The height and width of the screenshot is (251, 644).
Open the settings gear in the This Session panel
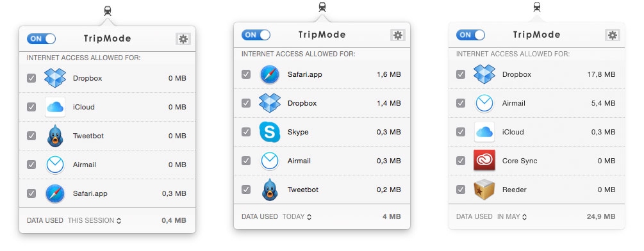pos(183,39)
